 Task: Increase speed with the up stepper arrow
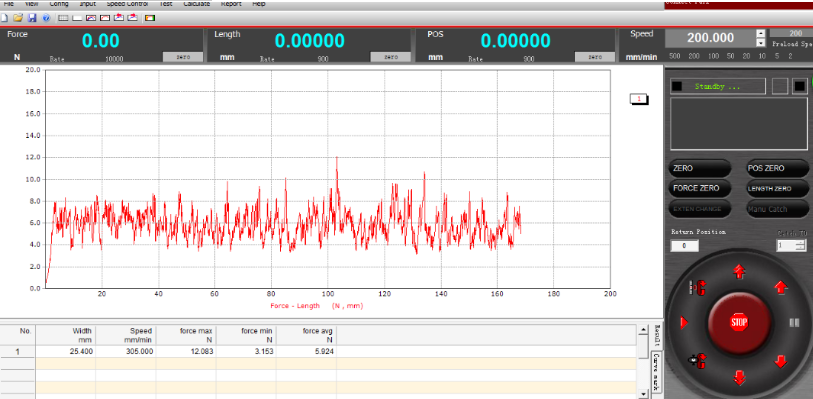tap(761, 33)
